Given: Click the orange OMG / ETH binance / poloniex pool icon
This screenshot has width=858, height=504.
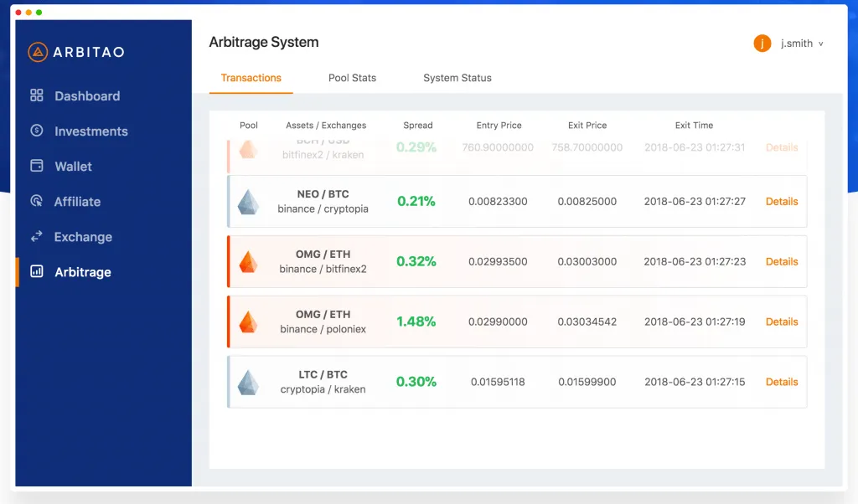Looking at the screenshot, I should (248, 321).
